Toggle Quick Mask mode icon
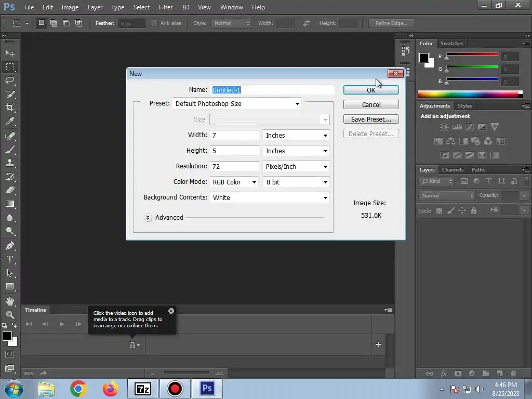The image size is (532, 399). (10, 354)
